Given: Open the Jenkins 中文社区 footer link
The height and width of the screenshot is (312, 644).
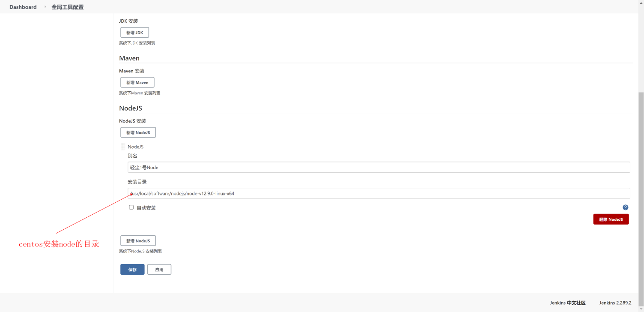Looking at the screenshot, I should point(567,303).
